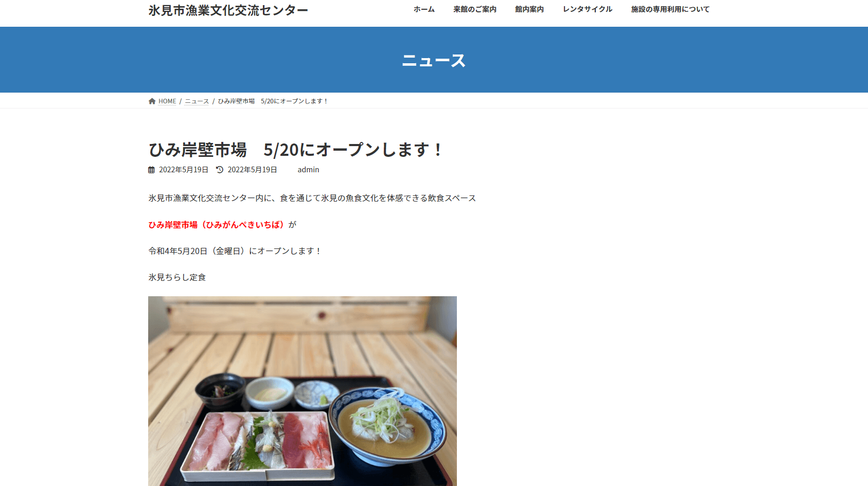Click the 氷見ちらし定食 meal photo
Image resolution: width=868 pixels, height=486 pixels.
coord(303,391)
